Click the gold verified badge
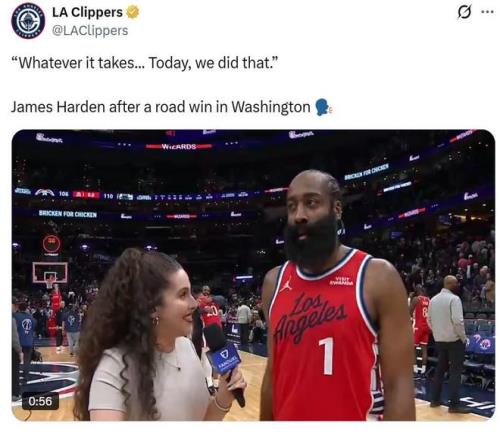The height and width of the screenshot is (440, 500). (133, 13)
